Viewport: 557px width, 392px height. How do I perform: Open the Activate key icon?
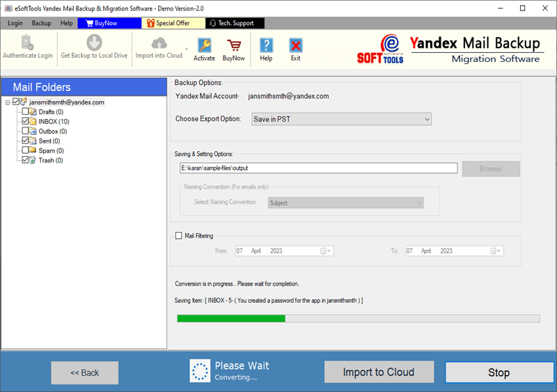point(204,45)
